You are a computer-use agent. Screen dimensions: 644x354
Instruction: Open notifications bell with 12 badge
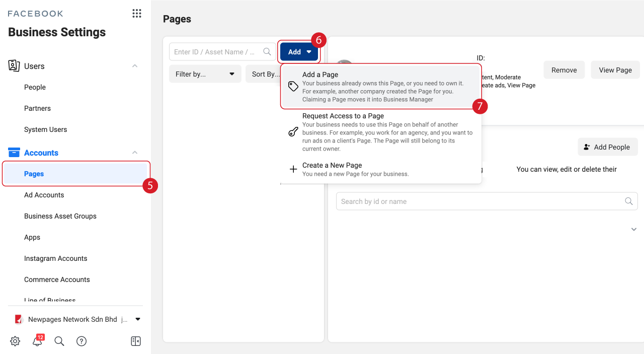(x=37, y=341)
